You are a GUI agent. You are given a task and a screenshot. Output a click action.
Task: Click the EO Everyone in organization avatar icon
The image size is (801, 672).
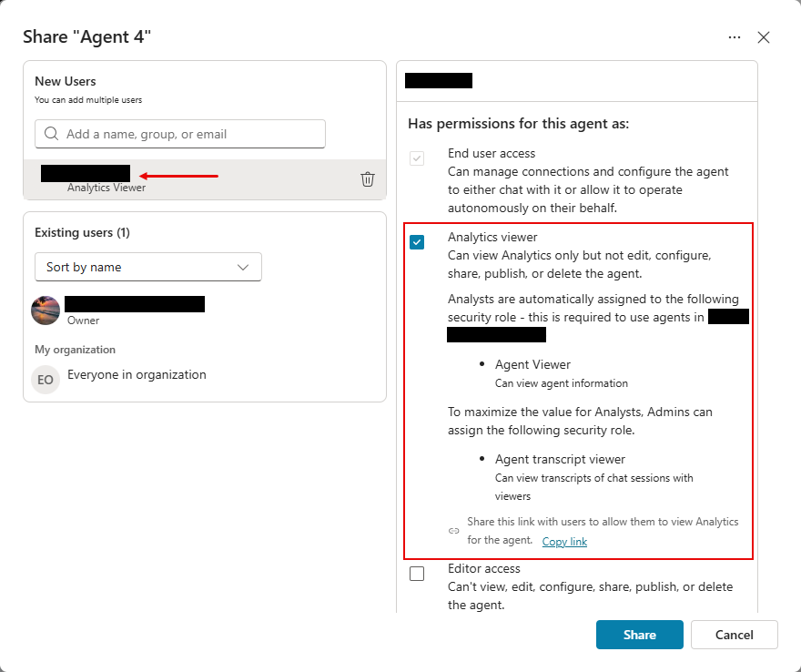click(x=45, y=379)
